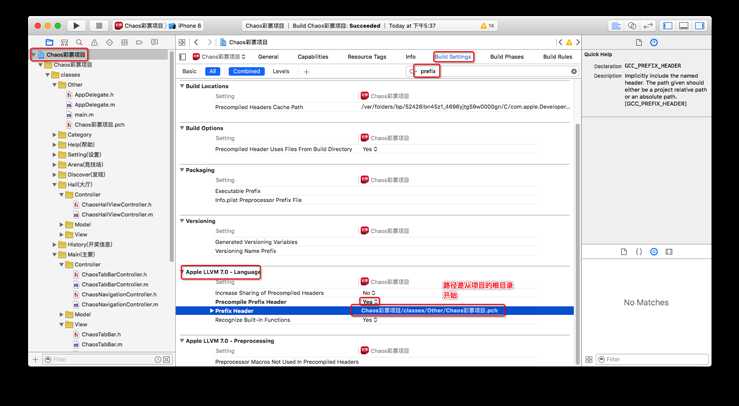Toggle recent files filter in navigator
The image size is (739, 406).
(x=158, y=359)
